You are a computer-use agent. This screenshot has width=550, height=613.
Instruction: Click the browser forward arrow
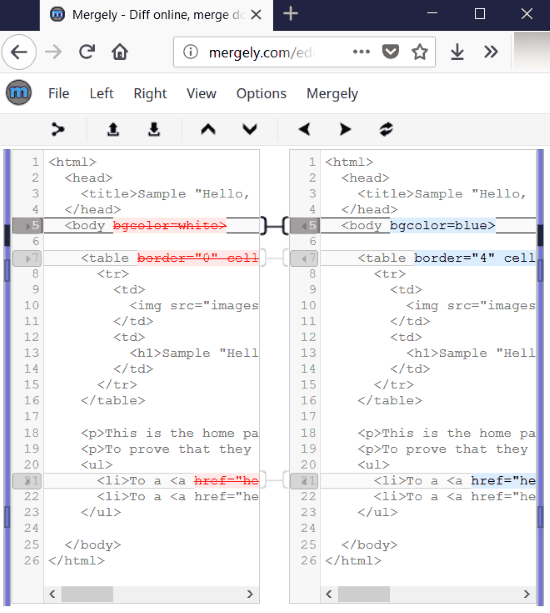click(53, 52)
